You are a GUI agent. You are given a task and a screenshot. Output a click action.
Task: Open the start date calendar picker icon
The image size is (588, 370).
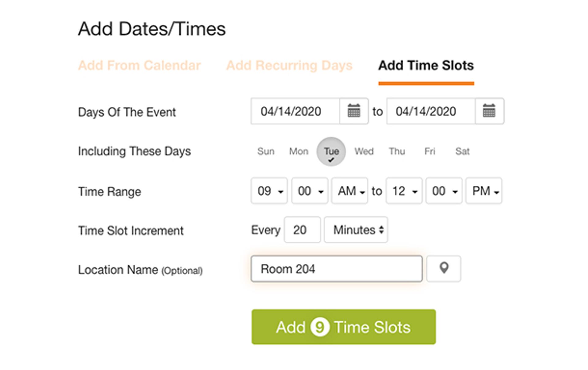point(354,111)
